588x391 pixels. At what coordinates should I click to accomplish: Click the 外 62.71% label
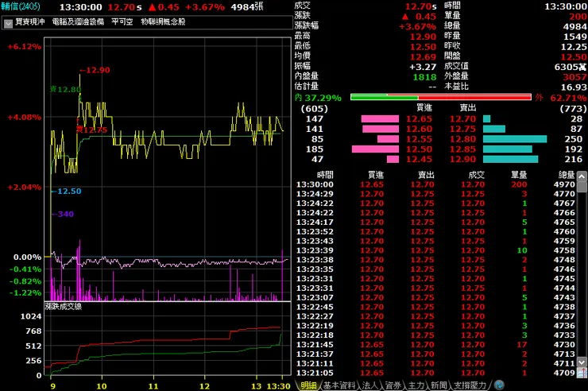point(561,98)
